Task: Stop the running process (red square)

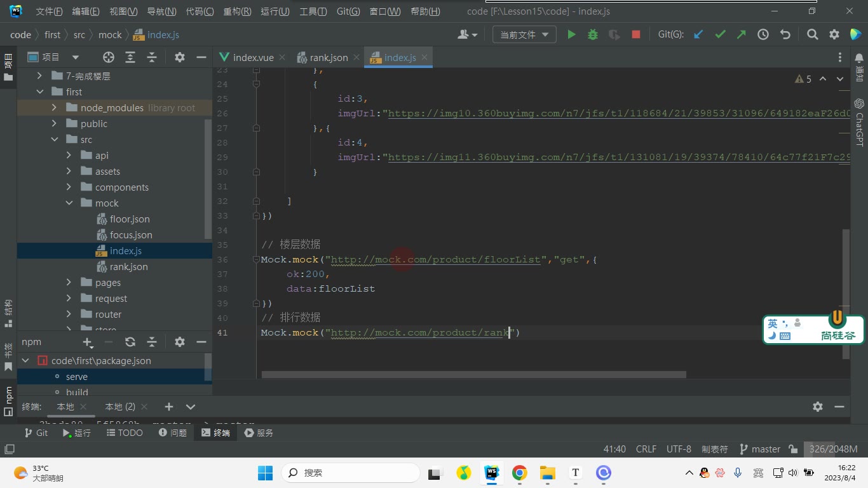Action: (x=636, y=35)
